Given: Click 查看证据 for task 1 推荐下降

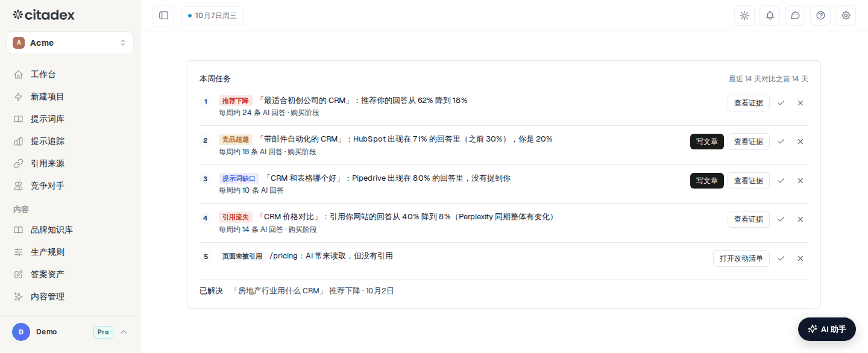Looking at the screenshot, I should click(x=749, y=103).
